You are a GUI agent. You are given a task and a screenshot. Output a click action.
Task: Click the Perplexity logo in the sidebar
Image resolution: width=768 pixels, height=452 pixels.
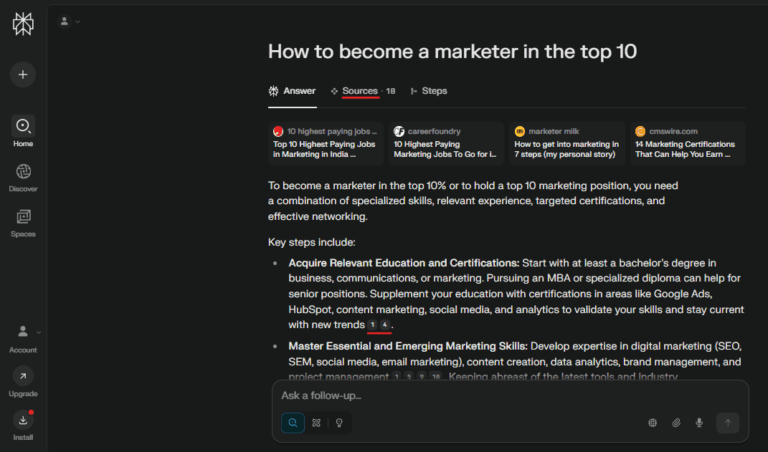23,24
